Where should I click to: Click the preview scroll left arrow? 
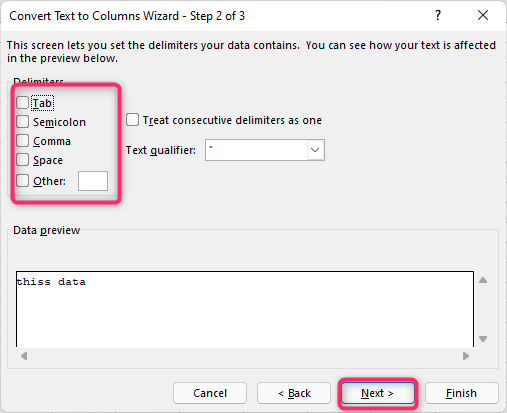point(24,356)
